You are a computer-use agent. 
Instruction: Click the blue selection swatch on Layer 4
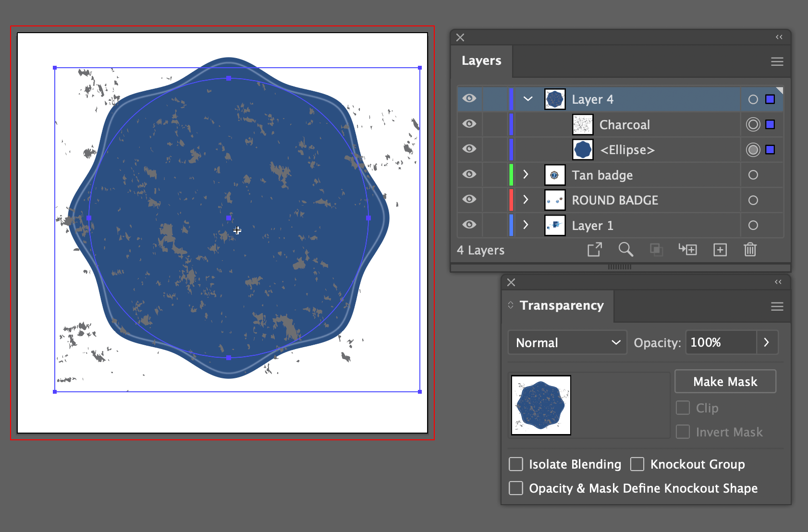(771, 99)
